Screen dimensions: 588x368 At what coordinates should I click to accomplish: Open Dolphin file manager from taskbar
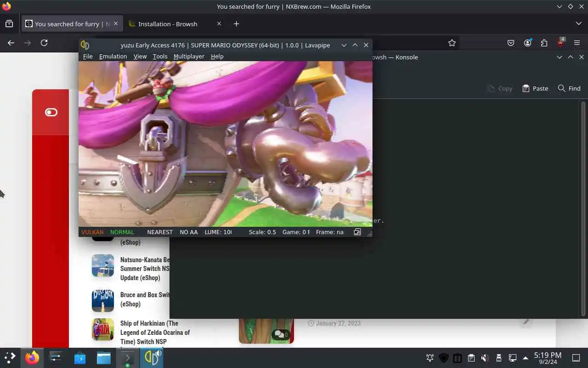point(104,357)
